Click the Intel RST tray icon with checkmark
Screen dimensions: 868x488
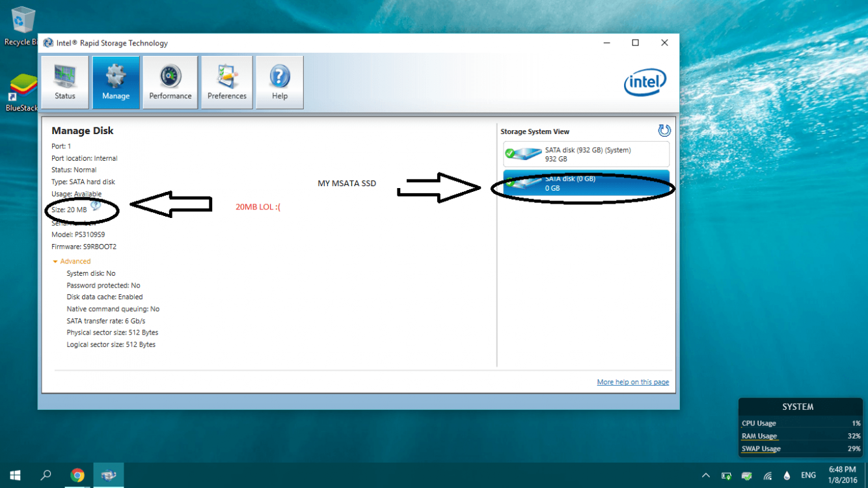[747, 476]
